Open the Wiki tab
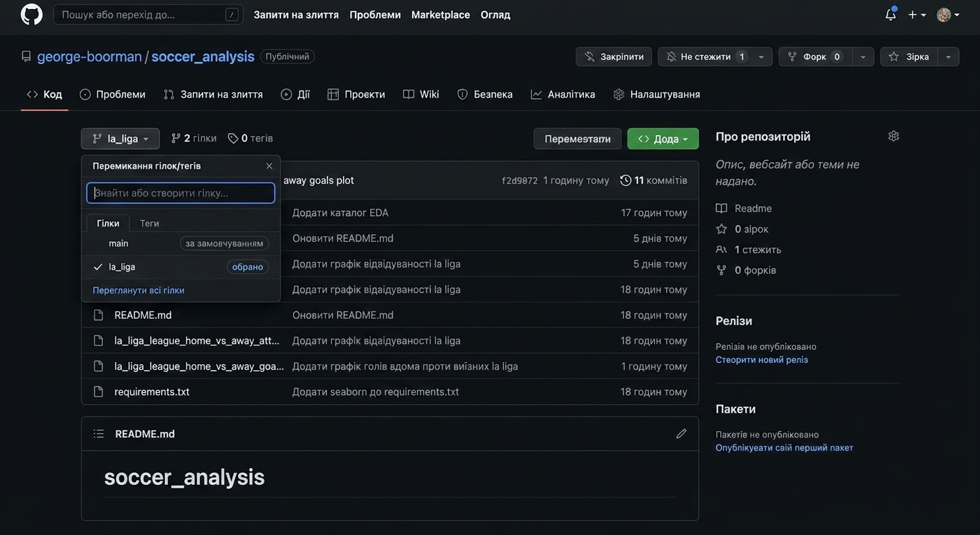The height and width of the screenshot is (535, 980). coord(421,94)
